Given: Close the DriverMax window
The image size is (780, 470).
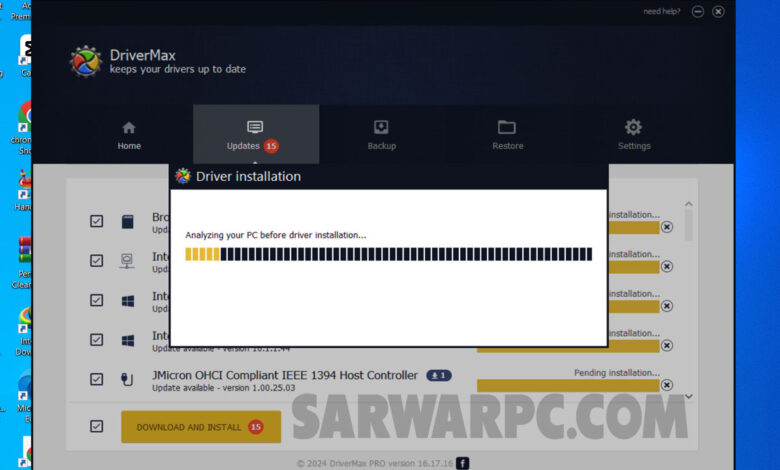Looking at the screenshot, I should tap(718, 11).
